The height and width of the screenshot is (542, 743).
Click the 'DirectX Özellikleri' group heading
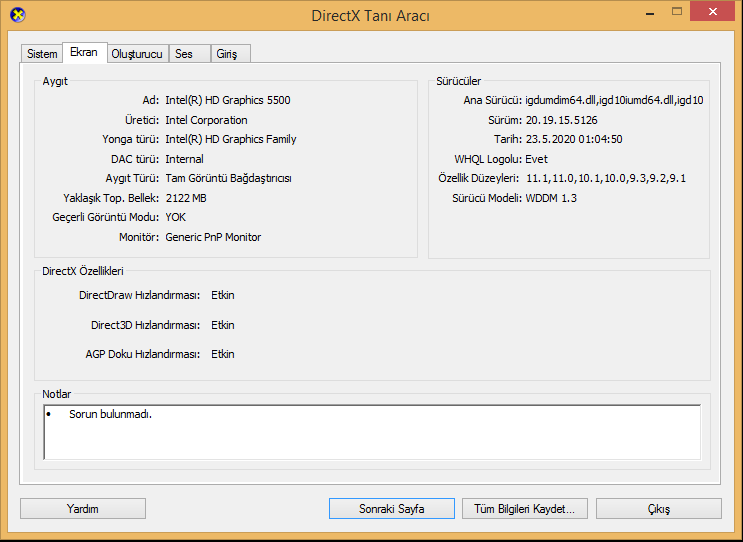click(83, 271)
